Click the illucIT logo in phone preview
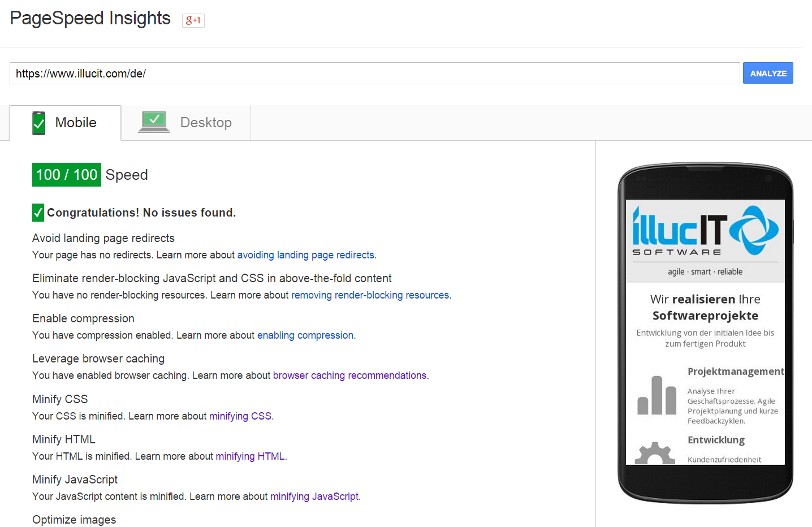 705,231
